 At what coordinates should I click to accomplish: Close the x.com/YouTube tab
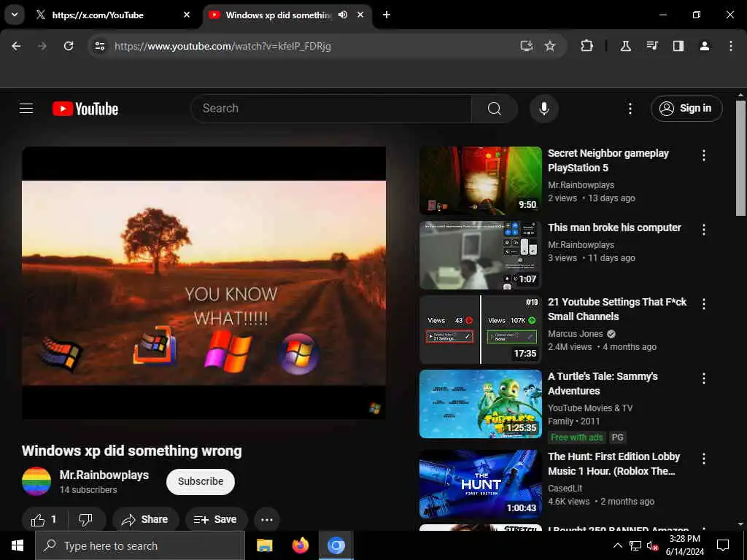tap(187, 15)
